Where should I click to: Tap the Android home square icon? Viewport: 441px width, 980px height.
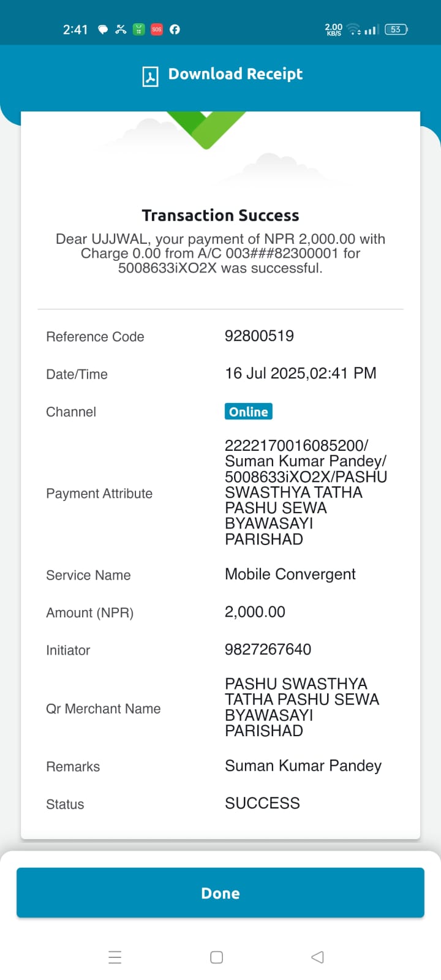216,957
